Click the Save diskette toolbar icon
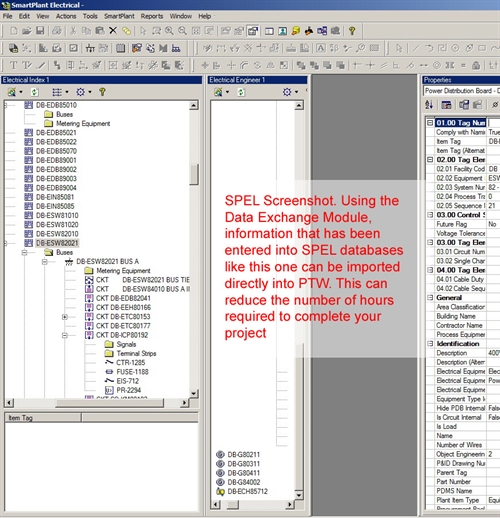Image resolution: width=500 pixels, height=518 pixels. tap(40, 31)
